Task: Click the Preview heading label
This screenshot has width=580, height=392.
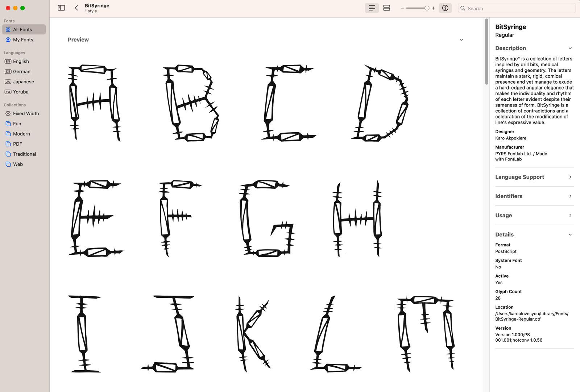Action: coord(78,39)
